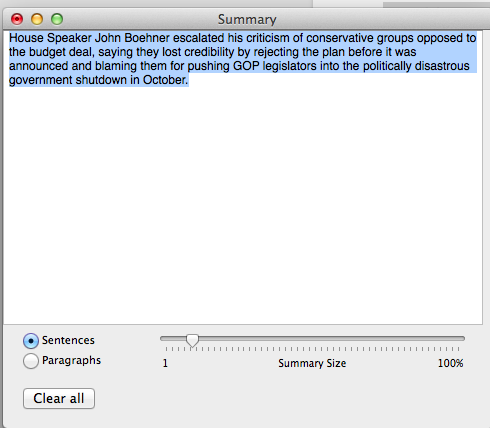Click the blank area of summary text box
490x428 pixels.
(x=243, y=203)
